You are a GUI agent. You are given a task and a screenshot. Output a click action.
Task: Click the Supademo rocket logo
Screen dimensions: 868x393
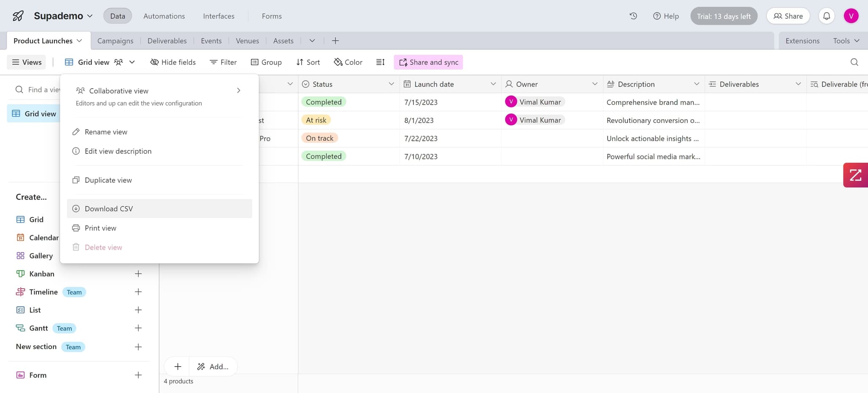[x=17, y=16]
